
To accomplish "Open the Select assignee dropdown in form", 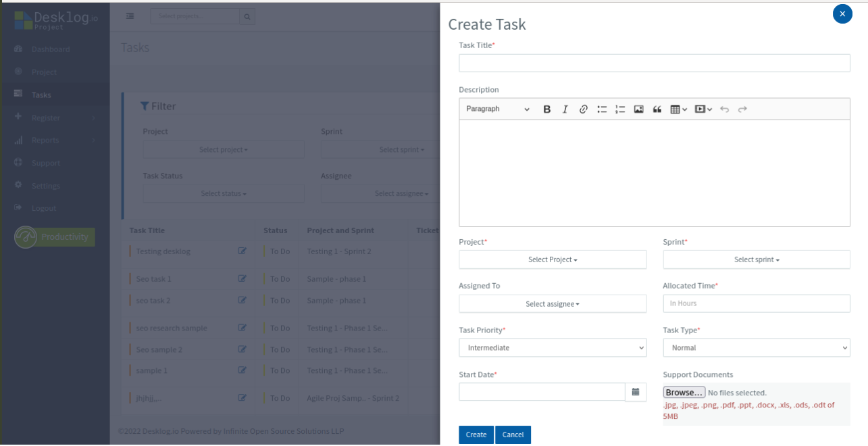I will coord(553,304).
